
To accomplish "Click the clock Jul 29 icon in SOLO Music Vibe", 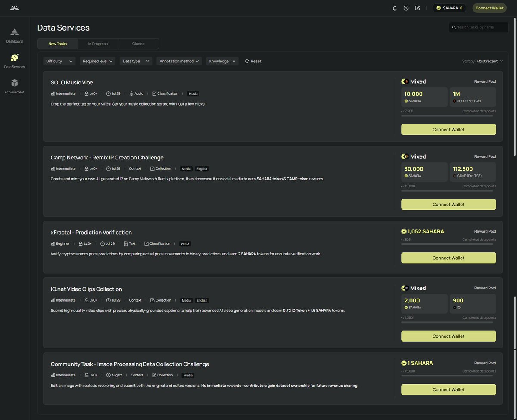I will [109, 93].
